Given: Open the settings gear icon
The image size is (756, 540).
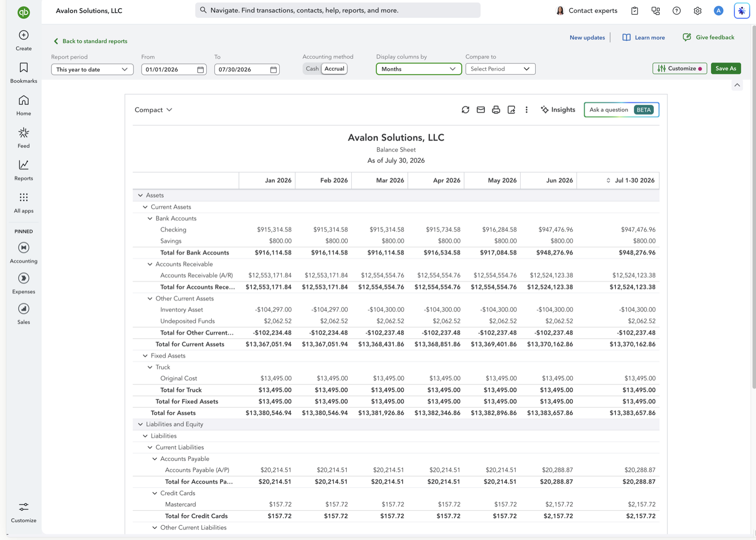Looking at the screenshot, I should [698, 11].
